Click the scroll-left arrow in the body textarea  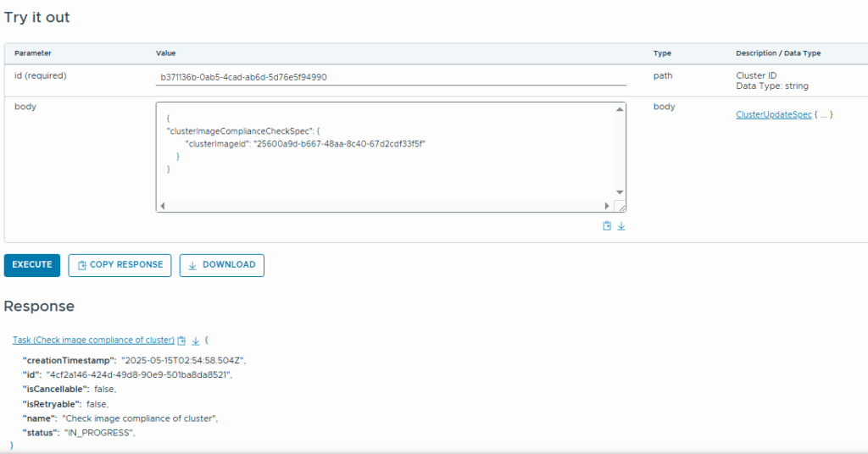pos(163,206)
